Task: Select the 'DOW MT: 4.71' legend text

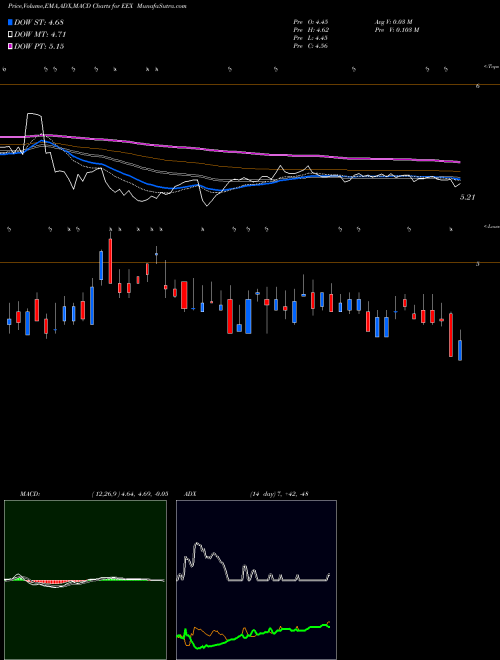Action: click(x=40, y=35)
